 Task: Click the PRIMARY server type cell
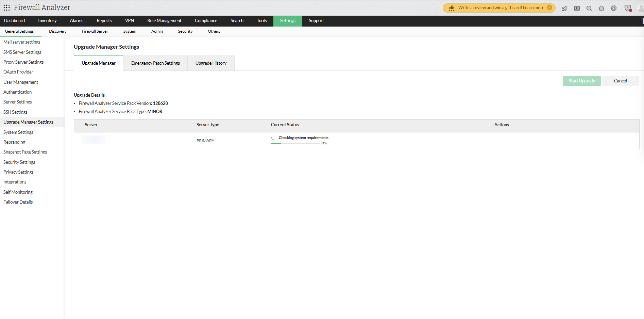pos(205,141)
